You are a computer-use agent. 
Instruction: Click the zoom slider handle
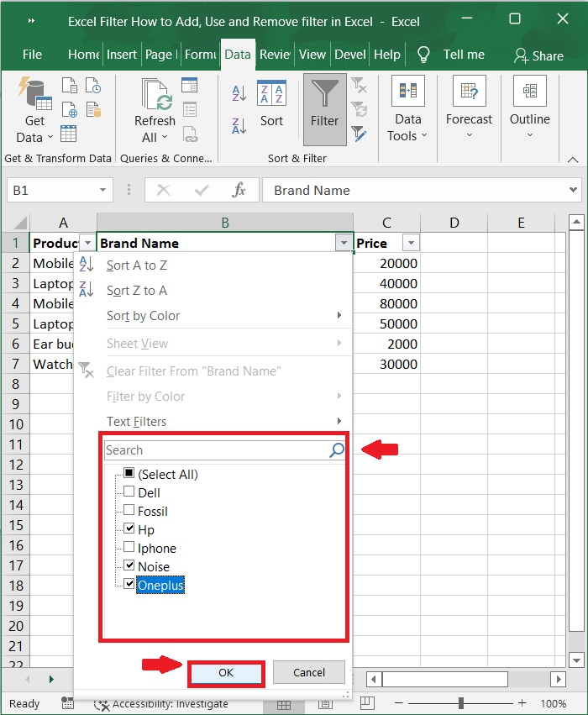point(461,703)
